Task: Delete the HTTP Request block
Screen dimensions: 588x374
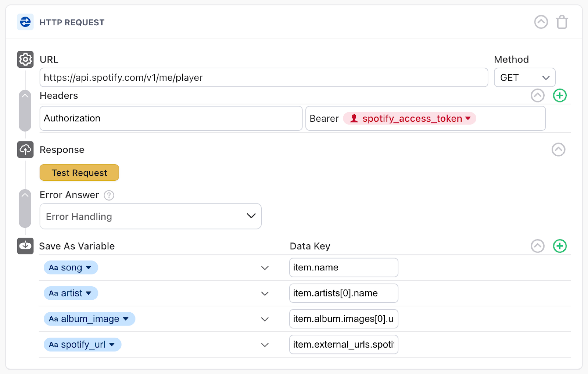Action: pos(562,22)
